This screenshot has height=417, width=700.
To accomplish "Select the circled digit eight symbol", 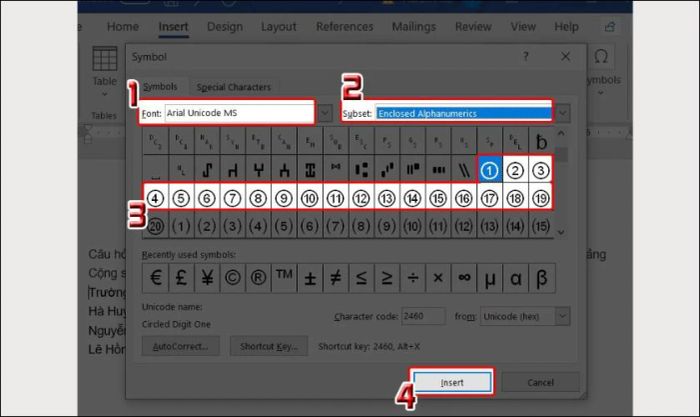I will pos(258,197).
